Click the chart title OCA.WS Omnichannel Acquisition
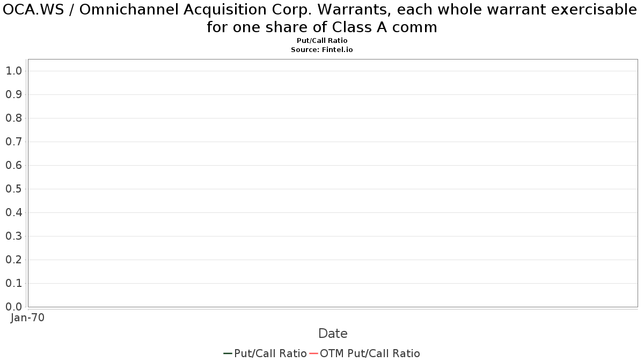644x362 pixels. (322, 18)
